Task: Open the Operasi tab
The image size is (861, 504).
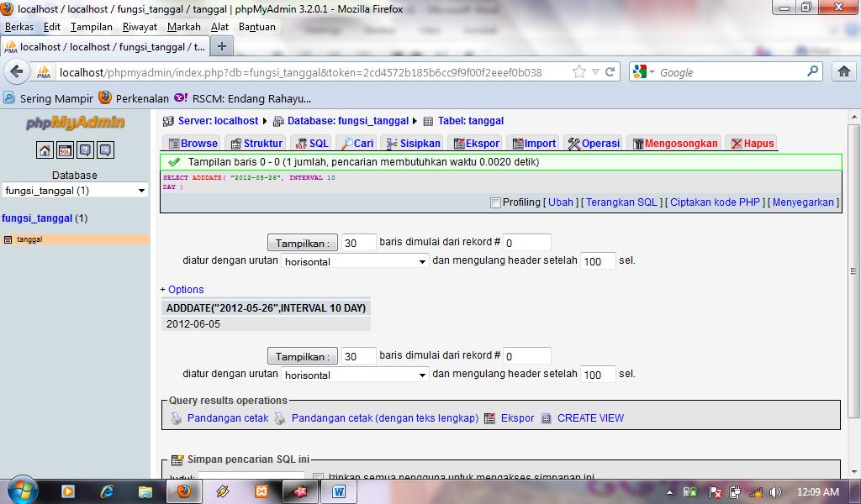Action: coord(594,144)
